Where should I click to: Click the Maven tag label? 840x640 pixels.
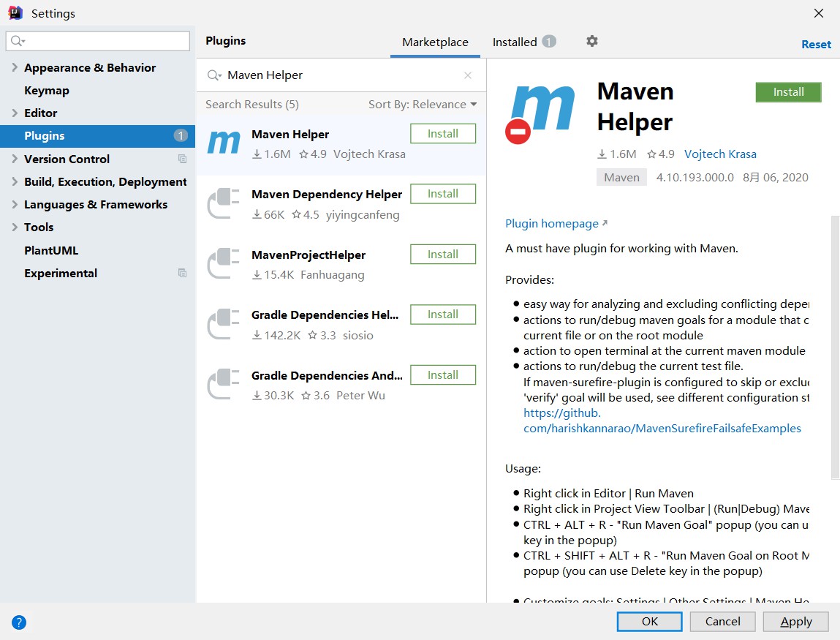(x=621, y=178)
